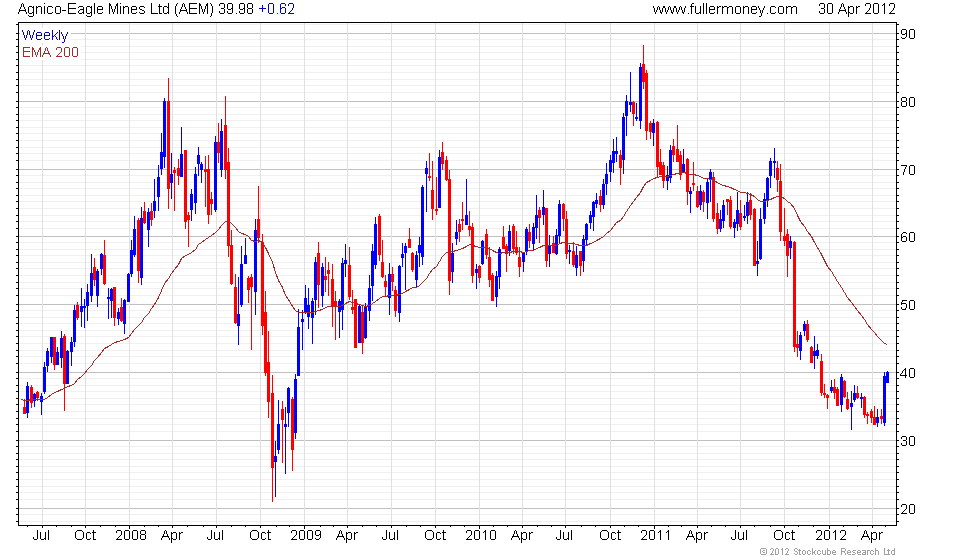Click the 2008 year label on time axis
This screenshot has height=560, width=980.
tap(131, 536)
